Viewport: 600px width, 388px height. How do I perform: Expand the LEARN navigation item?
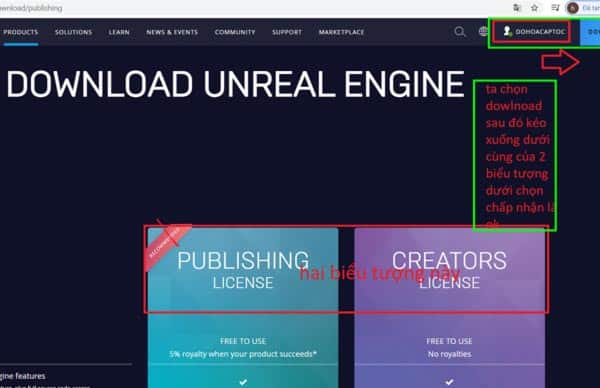click(x=119, y=32)
